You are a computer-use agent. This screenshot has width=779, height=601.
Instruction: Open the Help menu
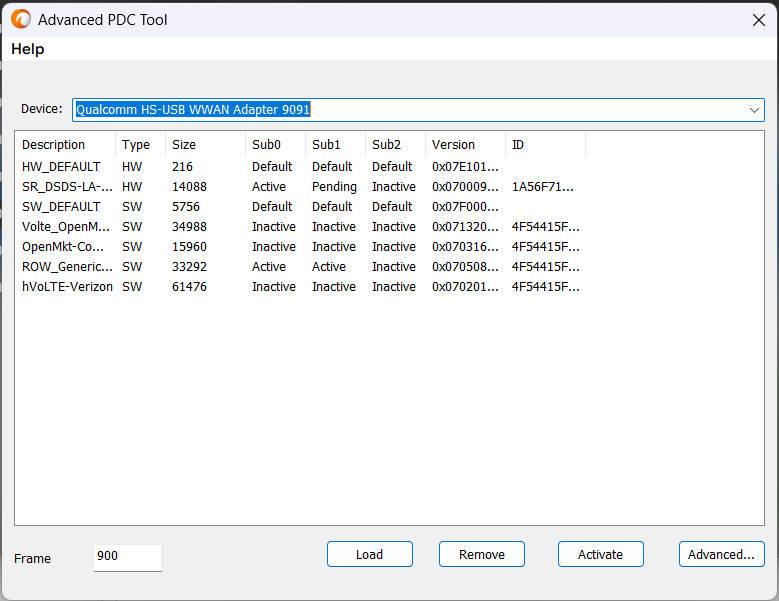click(x=28, y=49)
